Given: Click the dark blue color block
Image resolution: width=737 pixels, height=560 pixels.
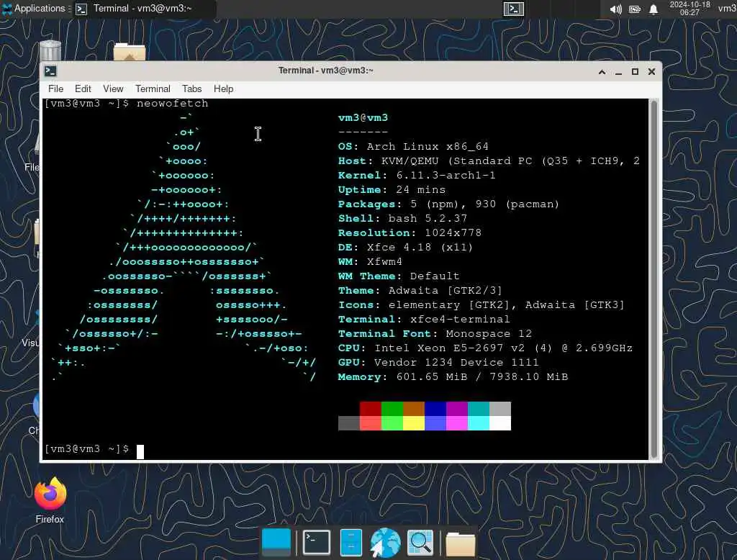Looking at the screenshot, I should click(435, 409).
